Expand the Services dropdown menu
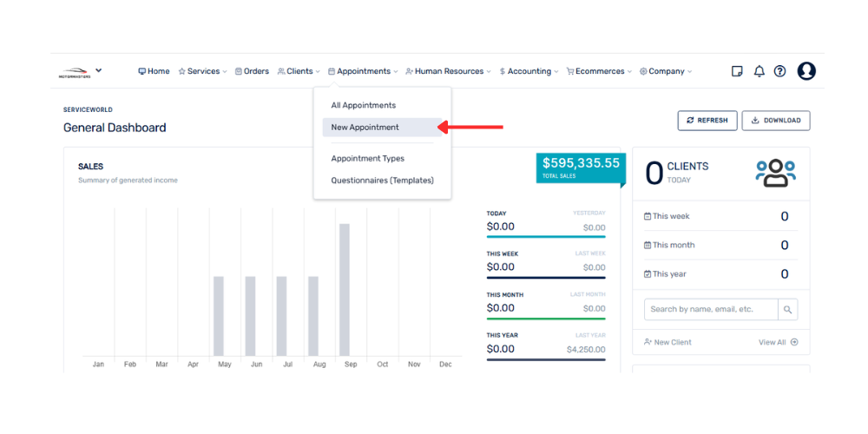This screenshot has width=868, height=434. pyautogui.click(x=203, y=71)
